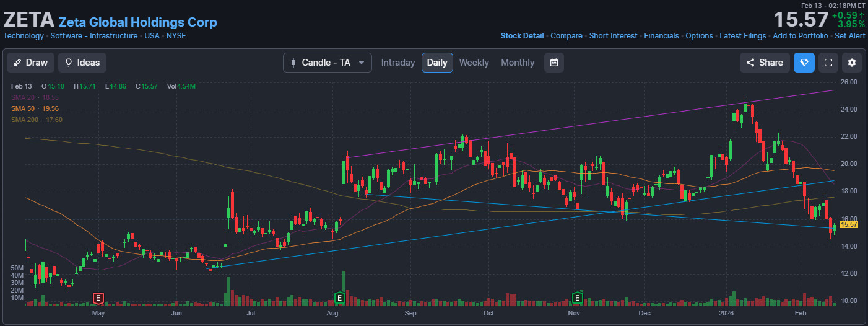The image size is (868, 326).
Task: Click the May earnings 'E' marker
Action: coord(98,298)
